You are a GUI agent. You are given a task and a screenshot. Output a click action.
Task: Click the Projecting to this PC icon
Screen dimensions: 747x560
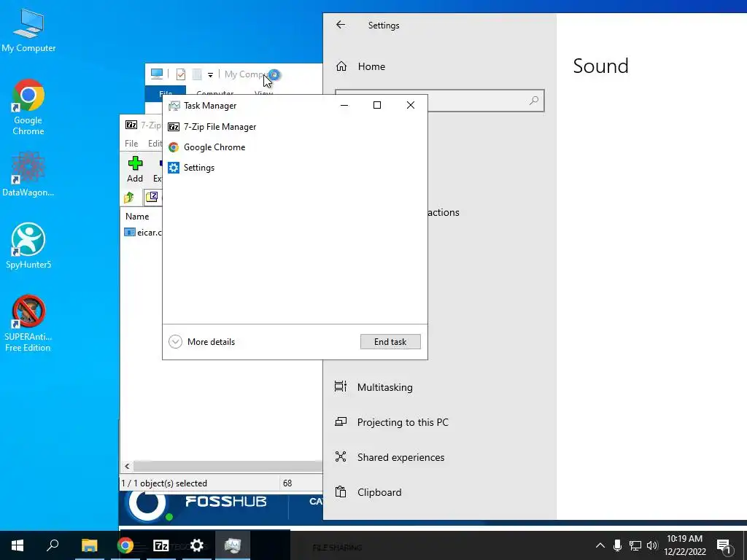(340, 421)
